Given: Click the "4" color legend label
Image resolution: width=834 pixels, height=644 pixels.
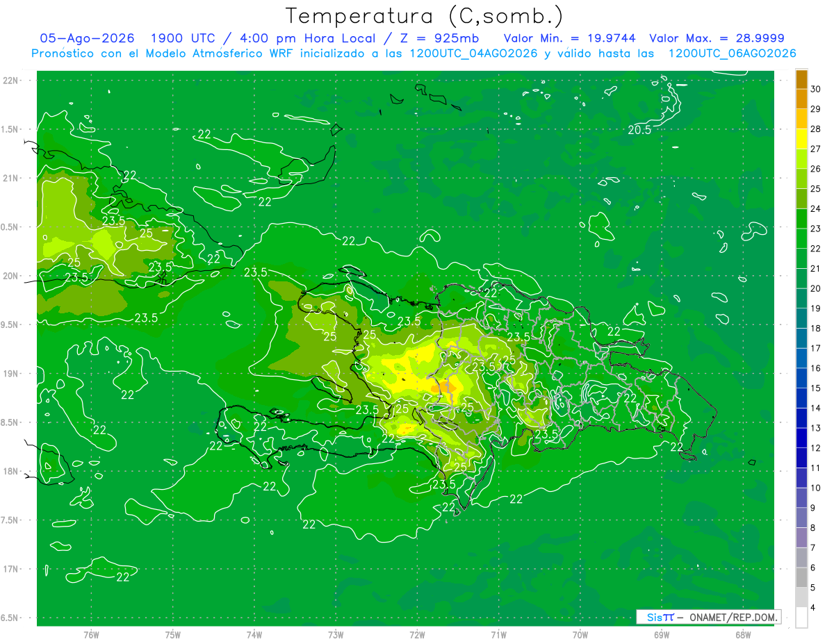Looking at the screenshot, I should (814, 607).
